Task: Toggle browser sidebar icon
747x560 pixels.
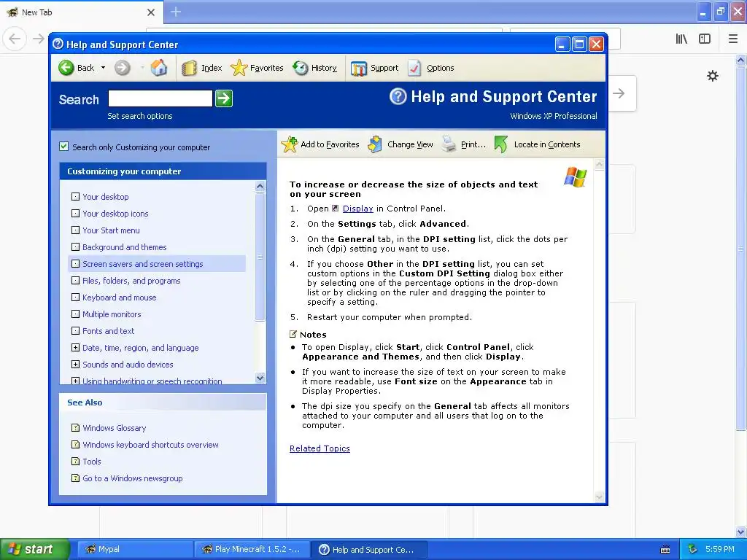Action: pyautogui.click(x=705, y=39)
